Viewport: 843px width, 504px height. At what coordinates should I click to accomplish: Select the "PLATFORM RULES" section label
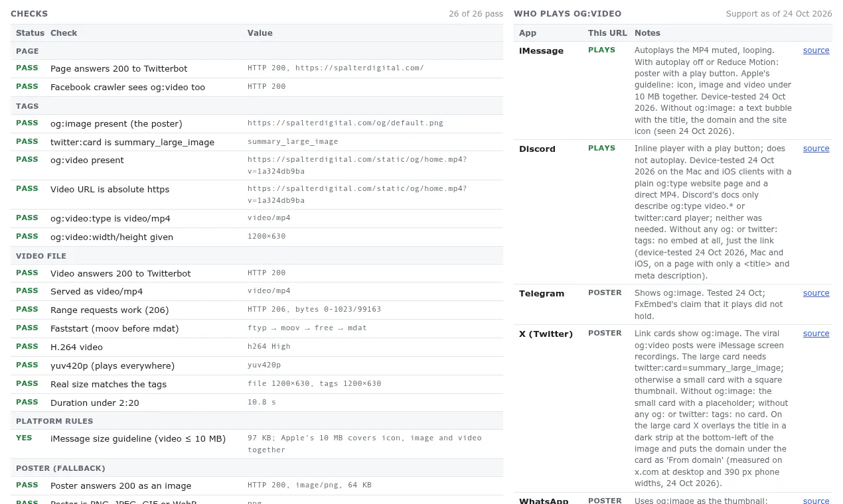coord(54,421)
